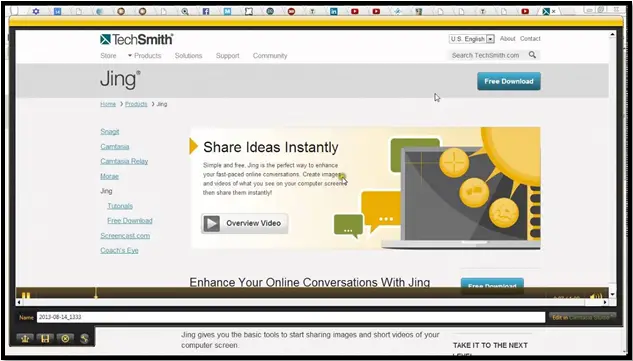633x361 pixels.
Task: Switch to the gear icon browser tab
Action: 36,11
